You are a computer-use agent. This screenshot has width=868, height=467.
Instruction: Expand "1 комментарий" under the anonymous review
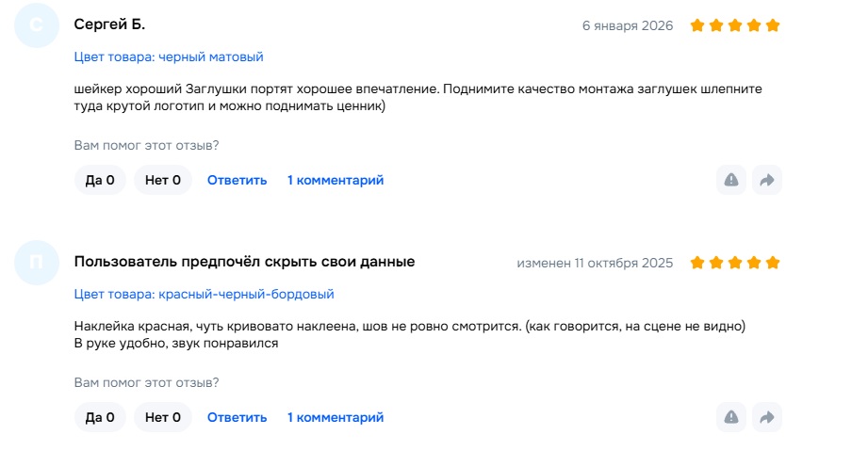[x=336, y=417]
